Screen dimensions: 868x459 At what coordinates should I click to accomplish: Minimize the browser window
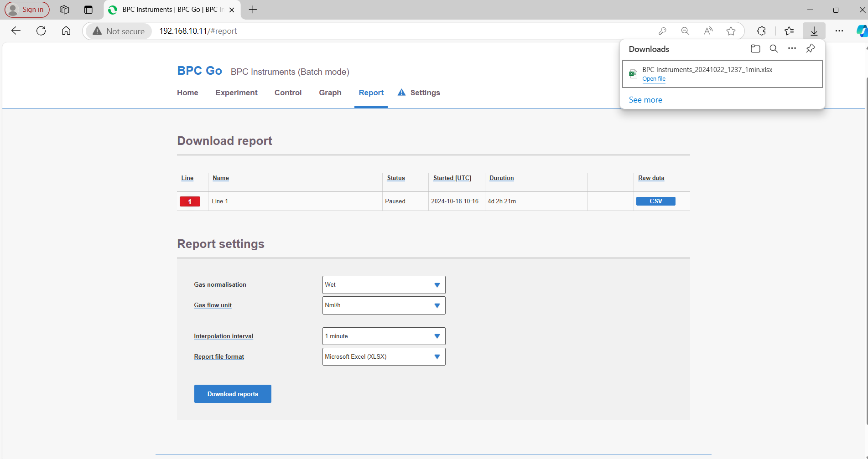[x=810, y=10]
